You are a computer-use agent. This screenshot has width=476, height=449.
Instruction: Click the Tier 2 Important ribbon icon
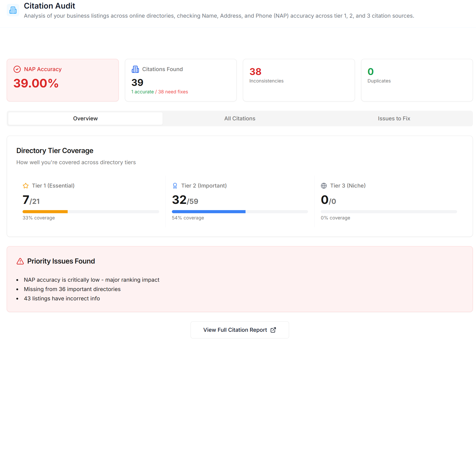[x=175, y=185]
